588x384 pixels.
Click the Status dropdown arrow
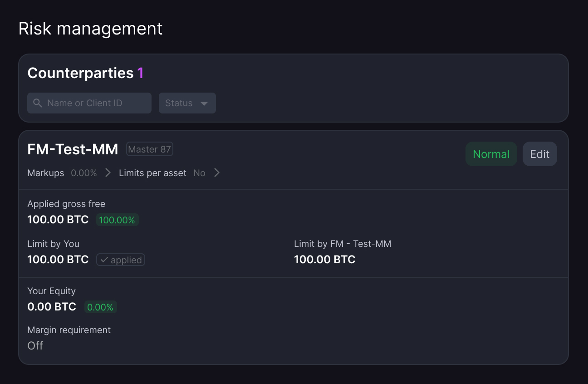(204, 103)
